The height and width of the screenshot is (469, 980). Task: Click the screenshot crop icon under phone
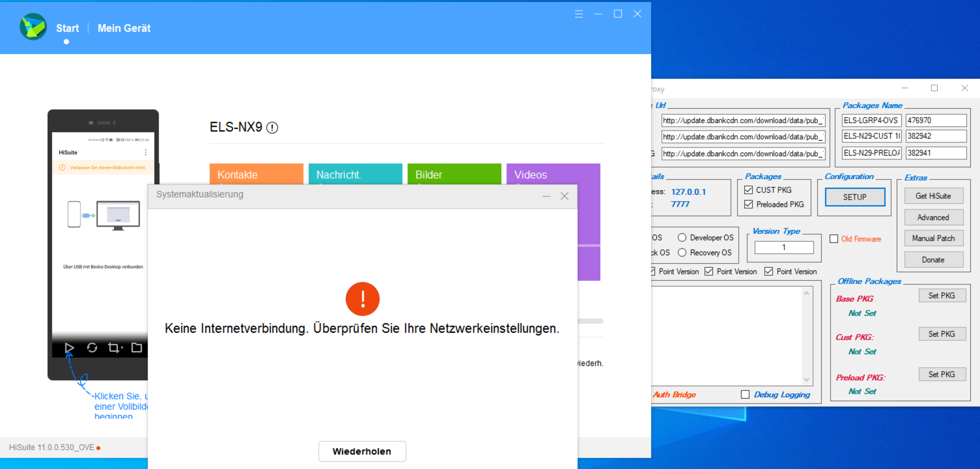pyautogui.click(x=114, y=348)
